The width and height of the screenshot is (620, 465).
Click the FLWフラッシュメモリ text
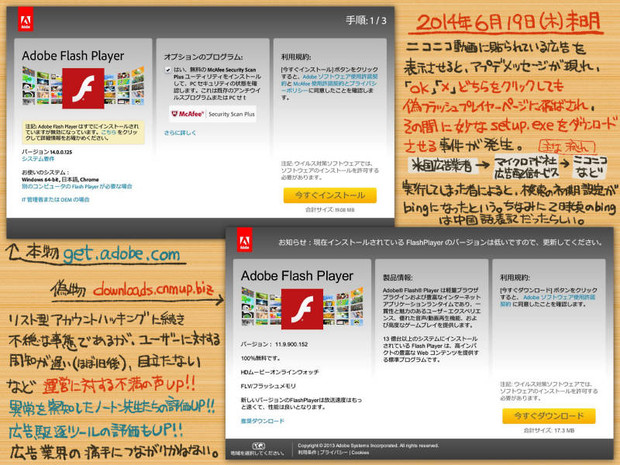268,386
